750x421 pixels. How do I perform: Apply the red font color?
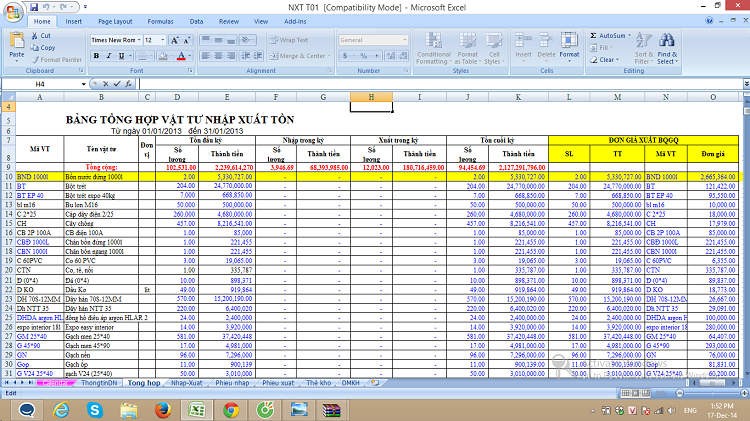[x=181, y=56]
